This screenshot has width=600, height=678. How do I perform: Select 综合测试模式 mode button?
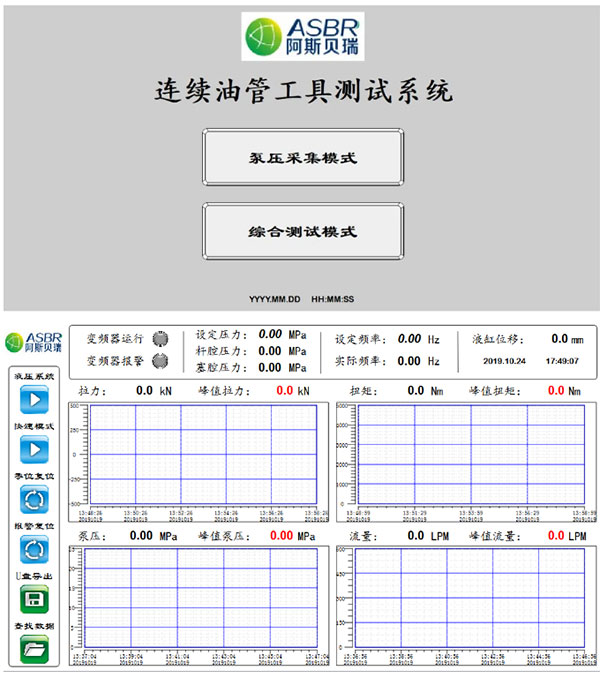(x=303, y=231)
